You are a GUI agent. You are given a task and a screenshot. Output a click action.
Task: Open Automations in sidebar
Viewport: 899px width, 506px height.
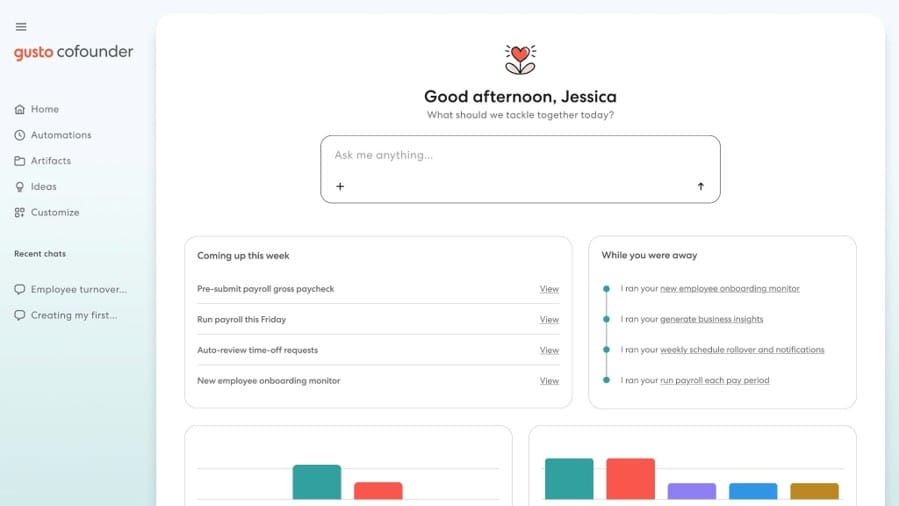click(61, 135)
